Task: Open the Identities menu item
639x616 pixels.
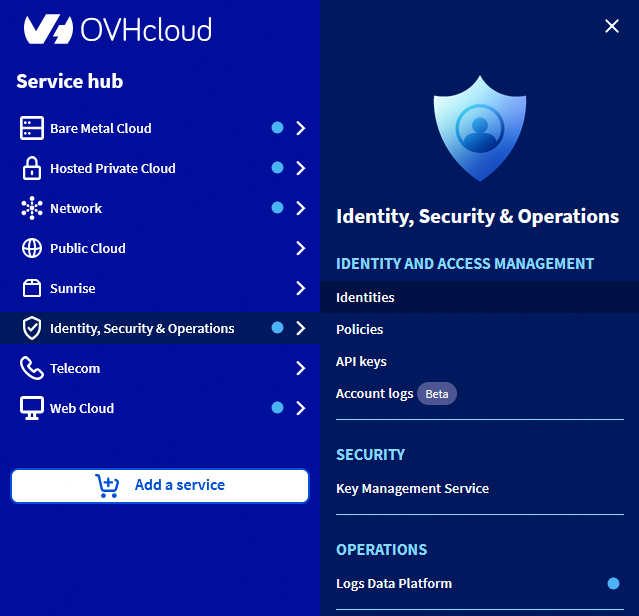Action: click(365, 298)
